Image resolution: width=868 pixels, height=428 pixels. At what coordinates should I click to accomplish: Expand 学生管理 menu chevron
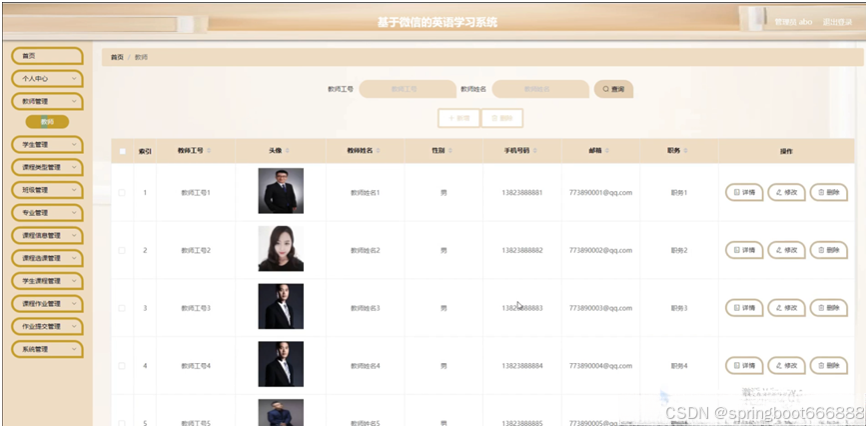[74, 145]
